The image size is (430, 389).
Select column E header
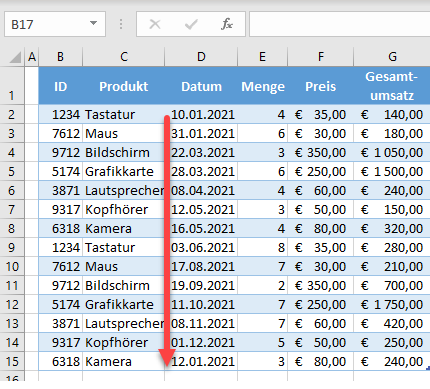pyautogui.click(x=262, y=57)
